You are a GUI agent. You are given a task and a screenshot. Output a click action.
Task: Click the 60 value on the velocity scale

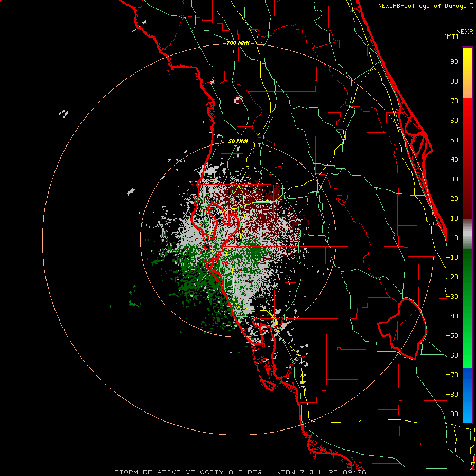point(454,120)
